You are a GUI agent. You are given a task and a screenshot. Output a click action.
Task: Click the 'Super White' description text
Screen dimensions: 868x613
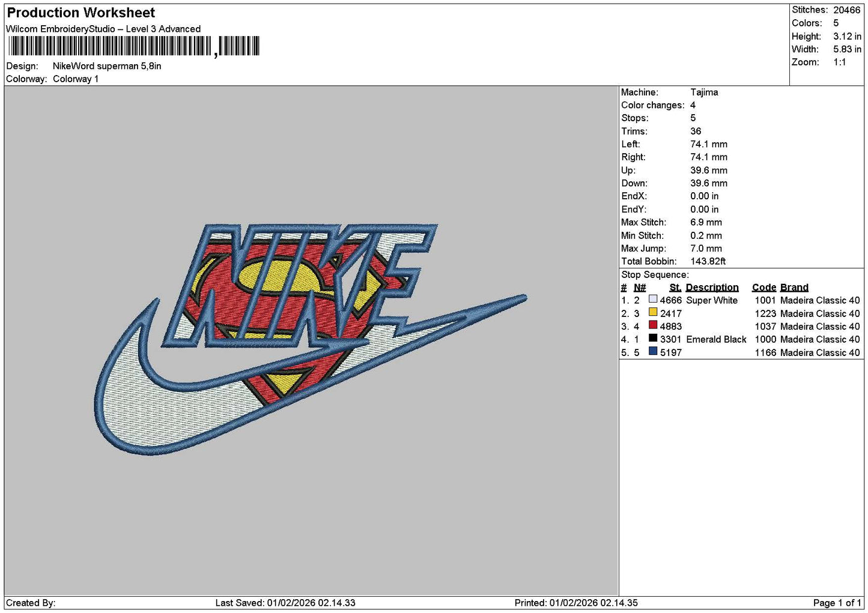point(712,301)
